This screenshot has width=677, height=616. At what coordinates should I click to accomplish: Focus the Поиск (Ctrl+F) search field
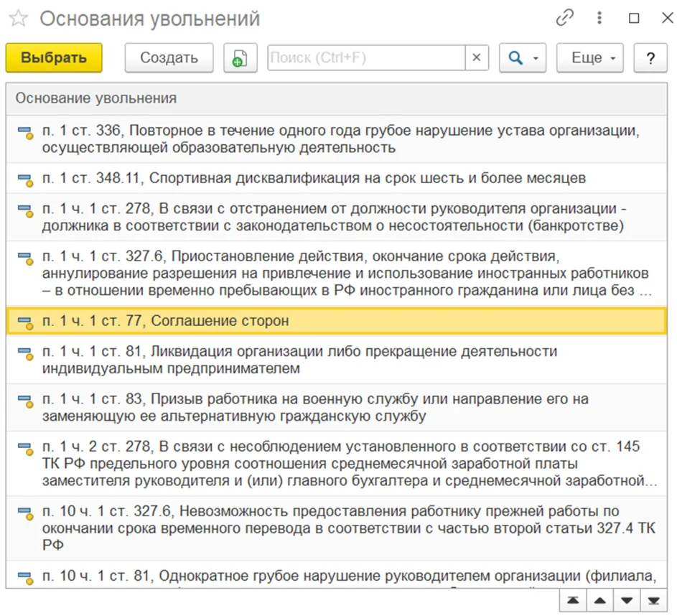pos(366,57)
